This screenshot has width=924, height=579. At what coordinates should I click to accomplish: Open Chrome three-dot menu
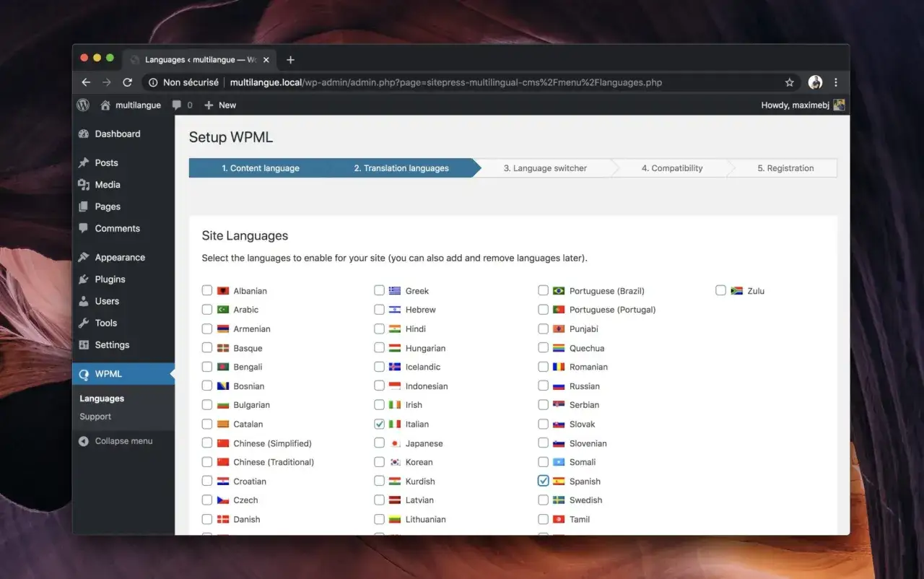(836, 82)
